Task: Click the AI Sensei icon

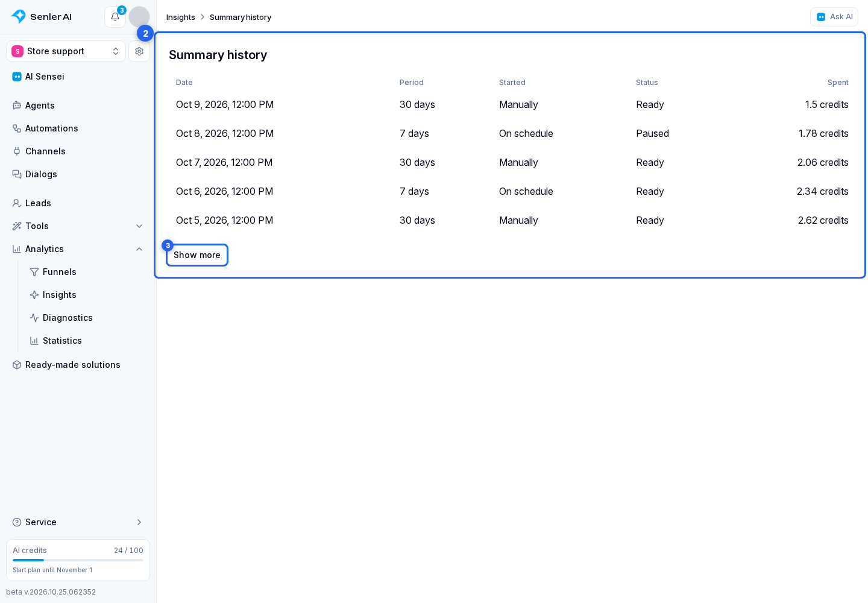Action: (17, 77)
